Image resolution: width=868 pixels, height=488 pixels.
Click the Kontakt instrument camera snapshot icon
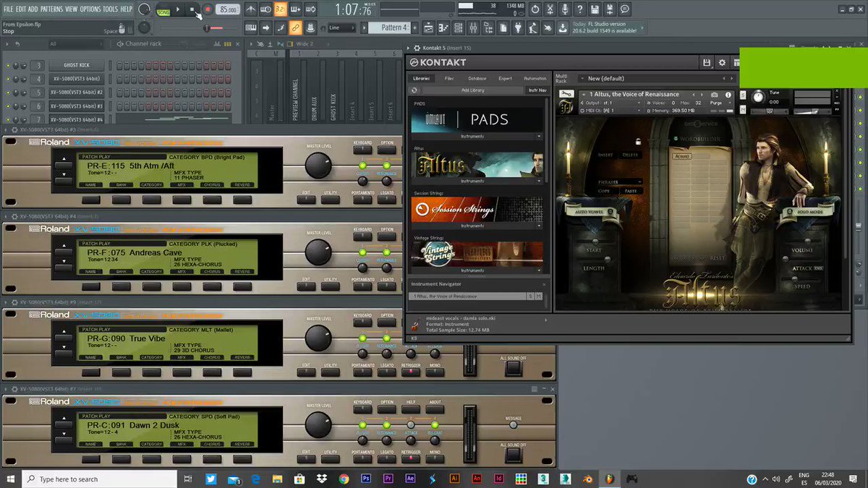(715, 95)
